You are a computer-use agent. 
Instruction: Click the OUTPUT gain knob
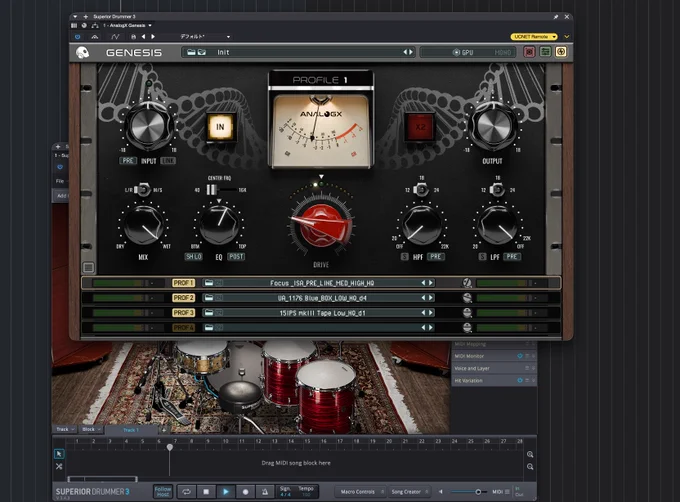(x=493, y=127)
